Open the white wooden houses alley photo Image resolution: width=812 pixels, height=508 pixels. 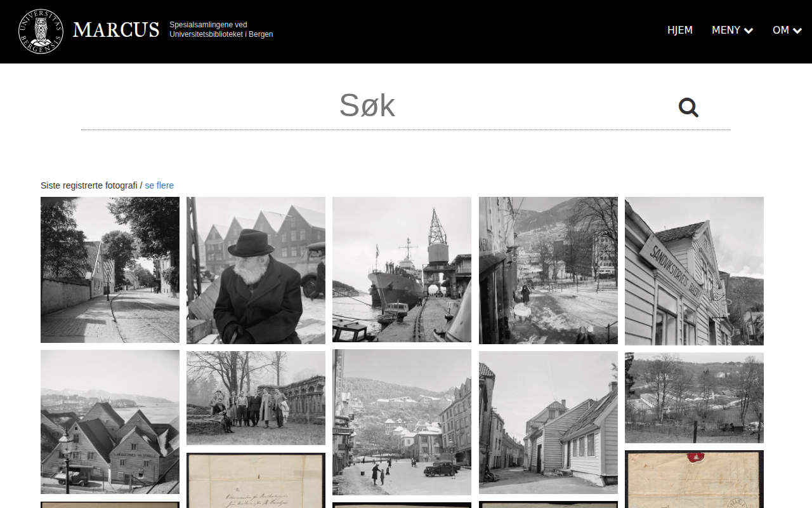(x=548, y=422)
